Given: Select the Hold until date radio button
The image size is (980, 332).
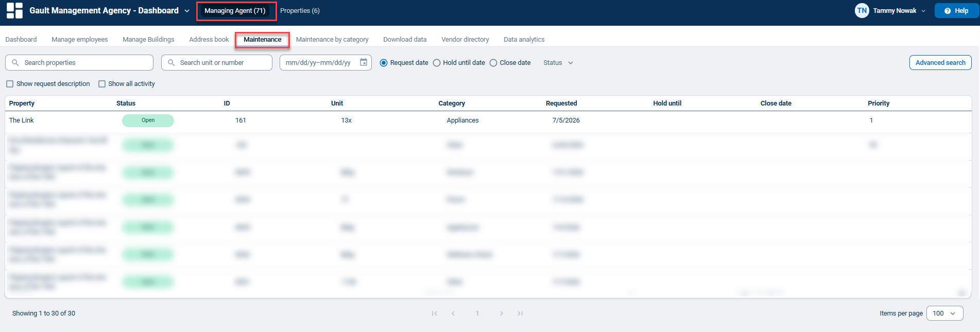Looking at the screenshot, I should tap(437, 63).
